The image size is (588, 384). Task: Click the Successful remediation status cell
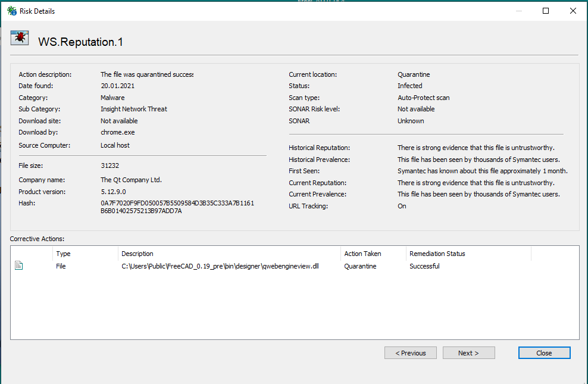click(424, 266)
